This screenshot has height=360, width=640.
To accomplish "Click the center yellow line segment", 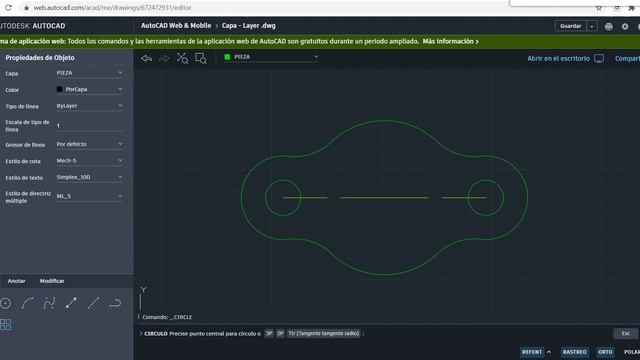I will (384, 198).
